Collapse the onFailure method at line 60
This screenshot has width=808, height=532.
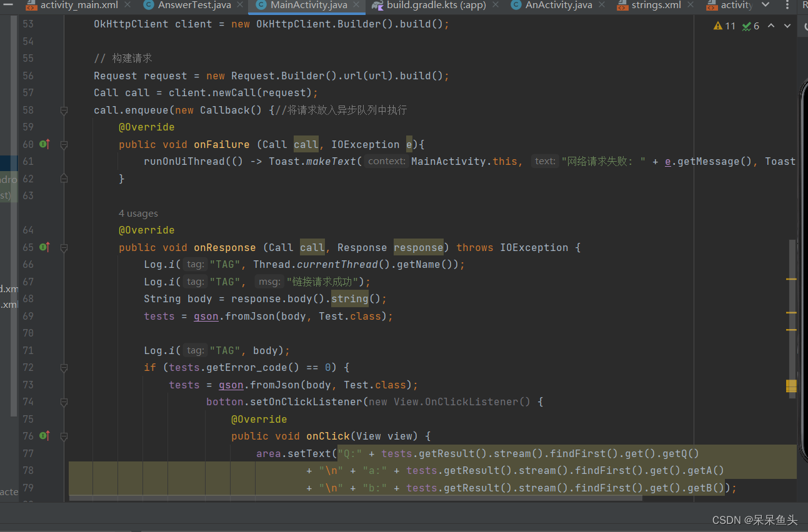point(64,144)
